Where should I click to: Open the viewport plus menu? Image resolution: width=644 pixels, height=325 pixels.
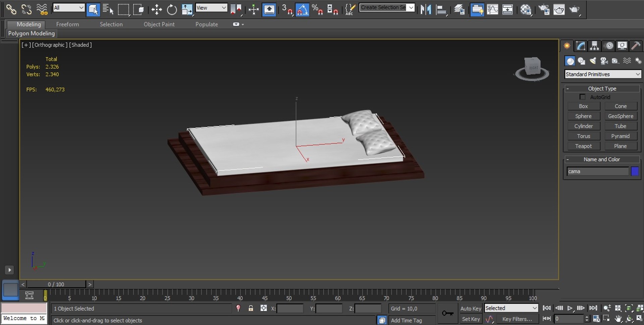point(25,45)
